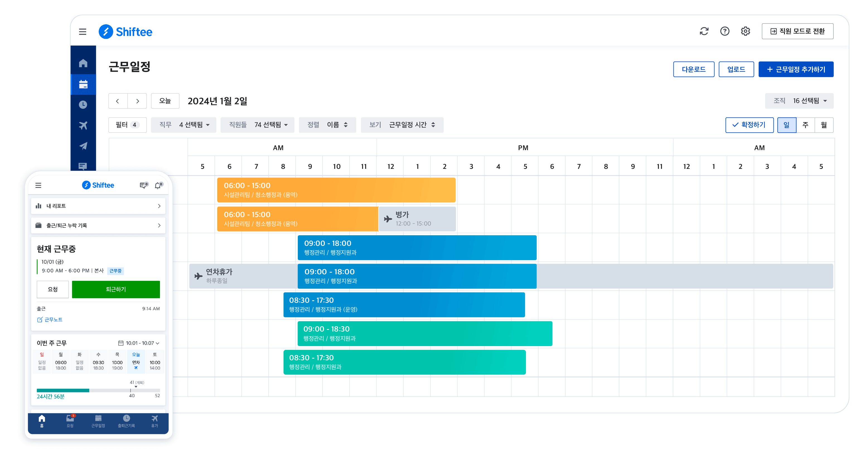Open the settings gear icon

(745, 31)
